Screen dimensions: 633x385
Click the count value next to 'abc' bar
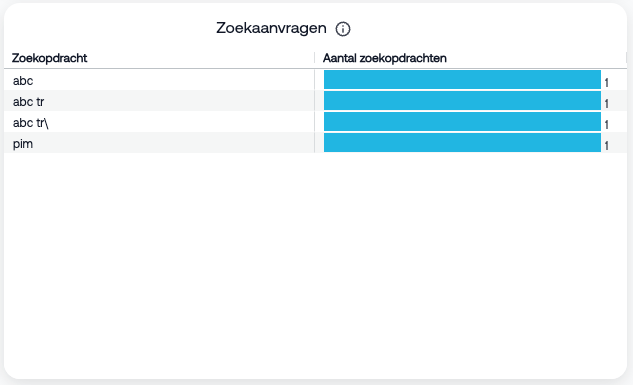point(606,83)
